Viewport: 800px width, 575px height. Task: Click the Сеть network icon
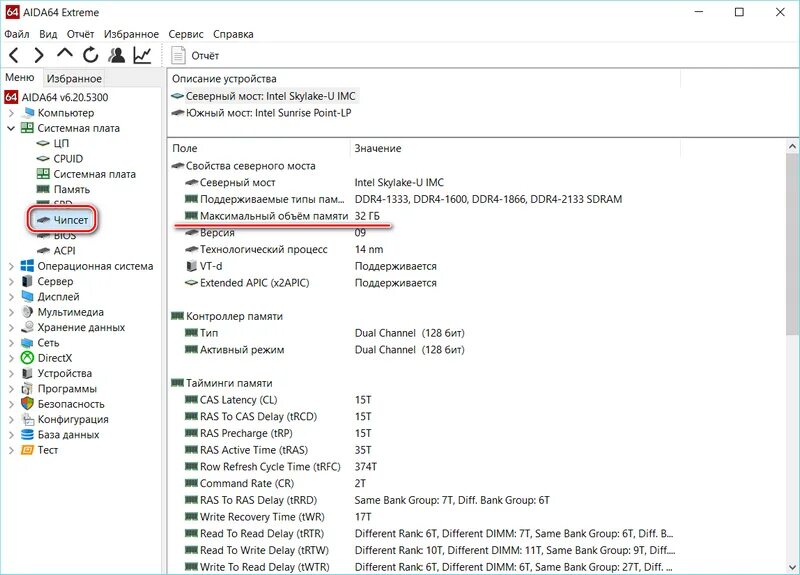(x=27, y=343)
